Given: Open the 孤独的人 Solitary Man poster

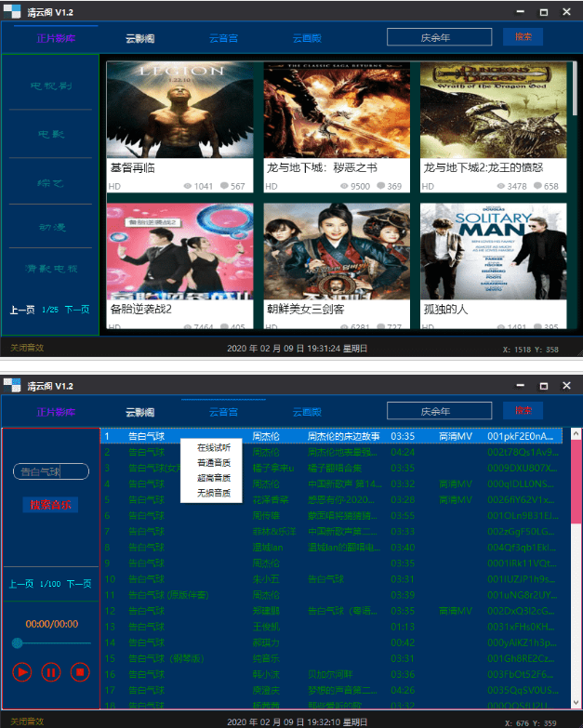Looking at the screenshot, I should click(494, 251).
